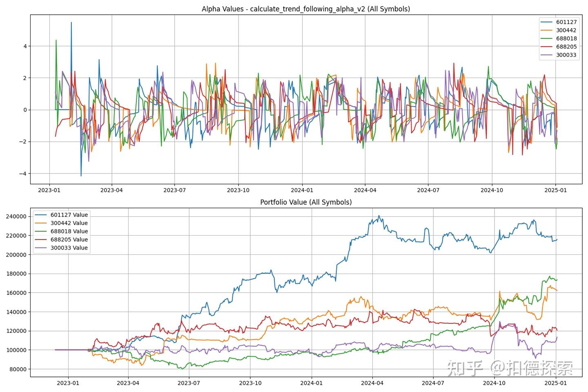Click "2024-01" x-axis label under Portfolio Value chart

pyautogui.click(x=311, y=383)
